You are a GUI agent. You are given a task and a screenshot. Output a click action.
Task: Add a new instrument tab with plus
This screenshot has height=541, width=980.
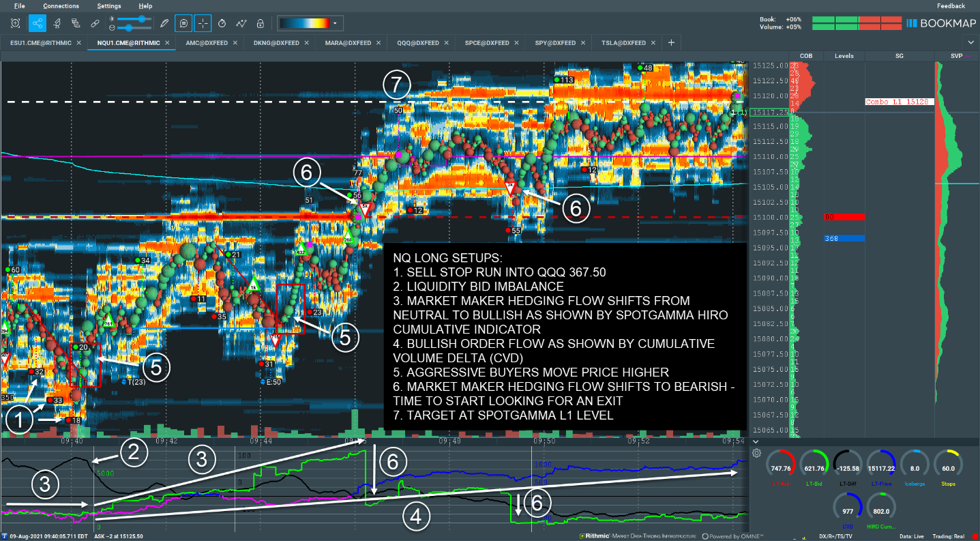click(671, 43)
